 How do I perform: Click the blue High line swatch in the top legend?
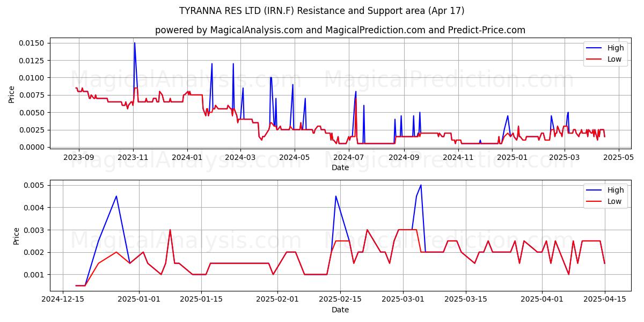tap(595, 48)
